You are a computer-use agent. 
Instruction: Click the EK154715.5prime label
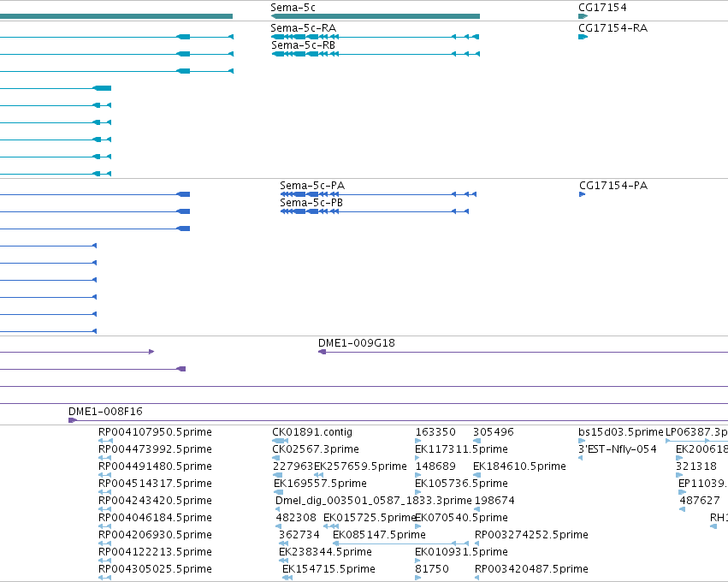click(328, 568)
